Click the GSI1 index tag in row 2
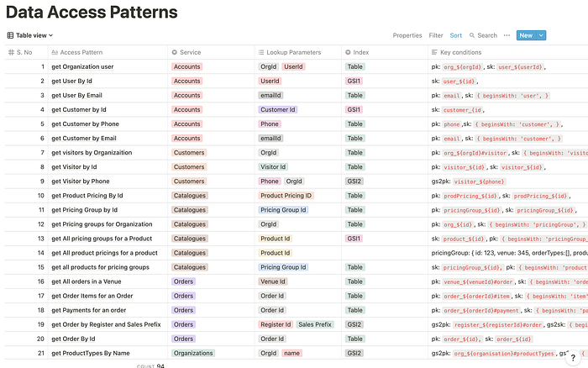Screen dimensions: 588x368 [354, 81]
